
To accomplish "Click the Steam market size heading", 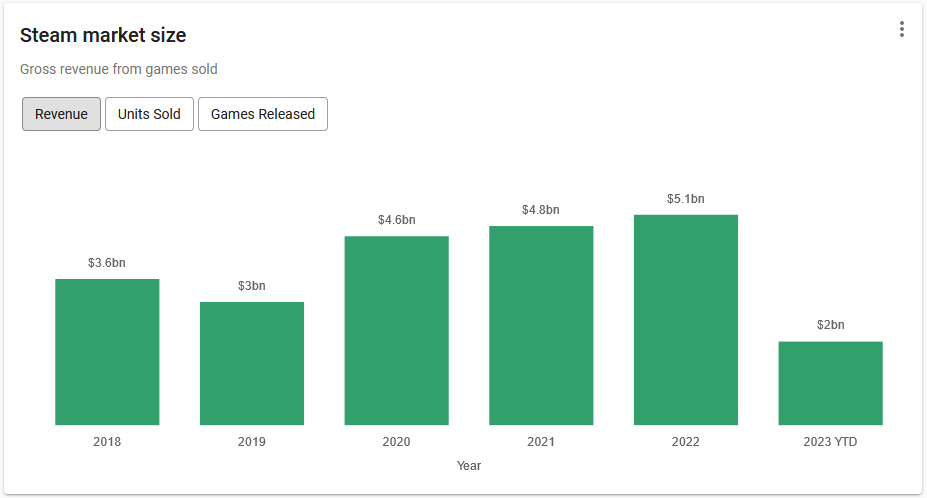I will pos(103,35).
